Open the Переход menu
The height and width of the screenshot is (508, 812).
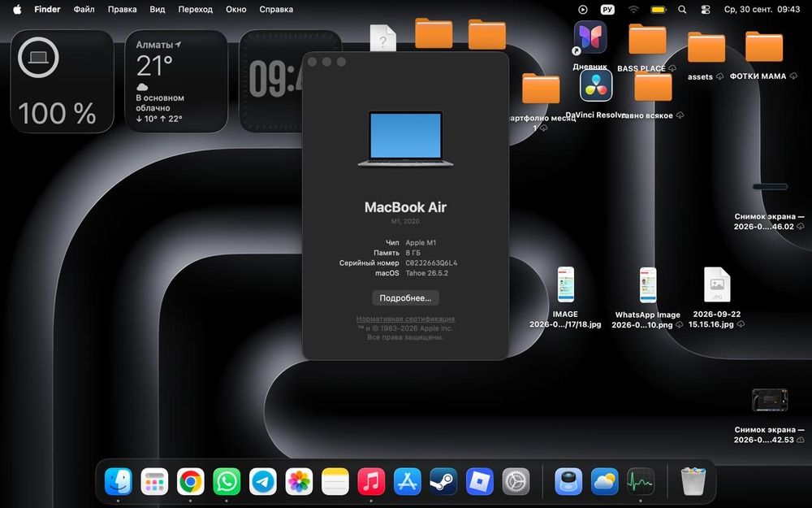pos(195,9)
